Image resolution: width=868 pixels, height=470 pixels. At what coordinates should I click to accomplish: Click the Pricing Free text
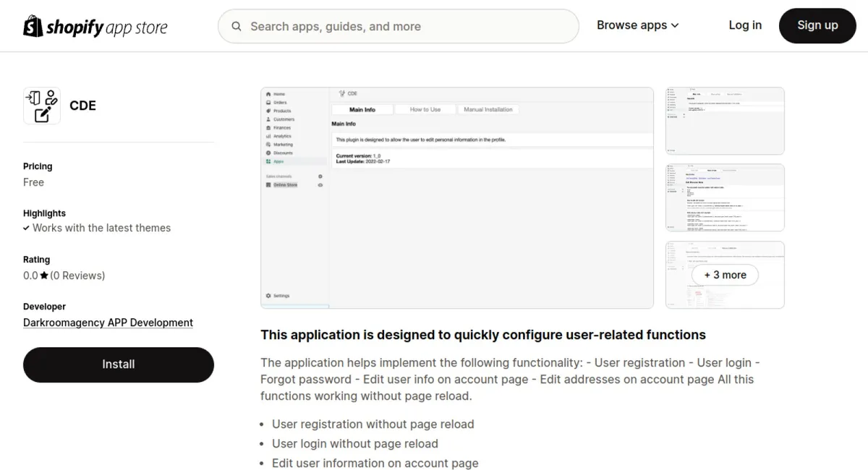point(33,182)
